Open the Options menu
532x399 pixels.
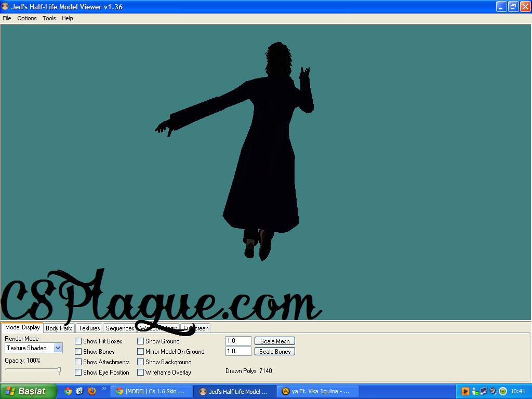click(27, 18)
